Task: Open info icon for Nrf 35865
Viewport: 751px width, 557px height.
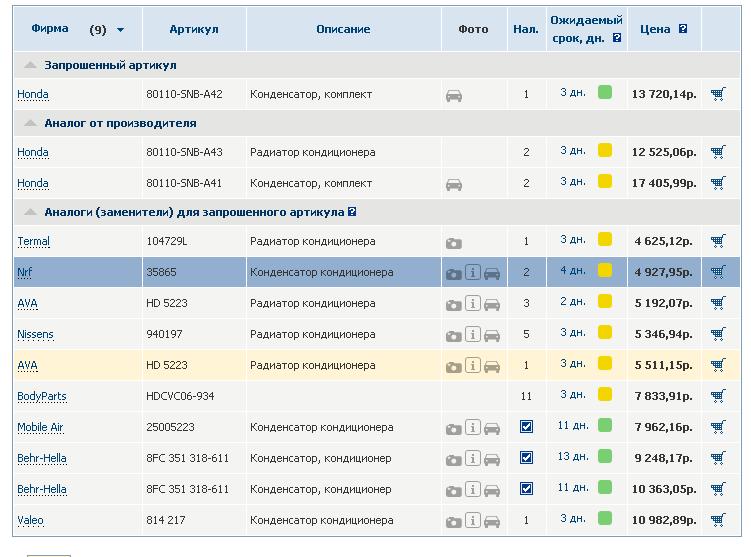Action: [x=473, y=273]
